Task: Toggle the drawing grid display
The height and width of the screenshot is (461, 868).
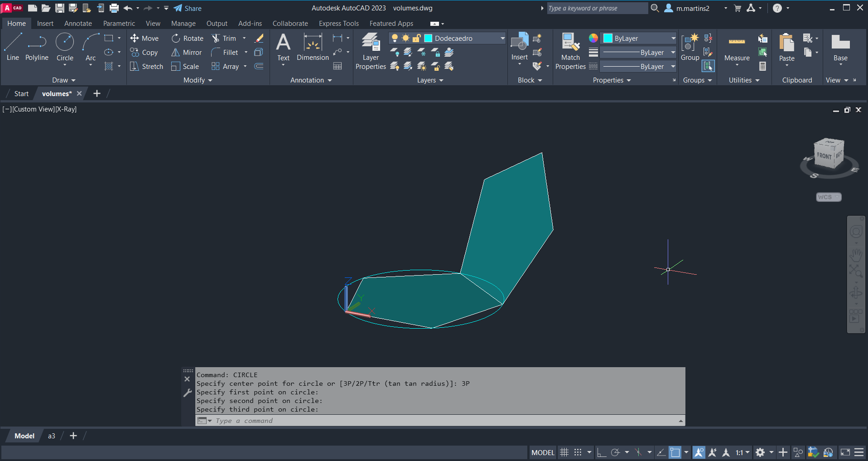Action: click(x=564, y=452)
